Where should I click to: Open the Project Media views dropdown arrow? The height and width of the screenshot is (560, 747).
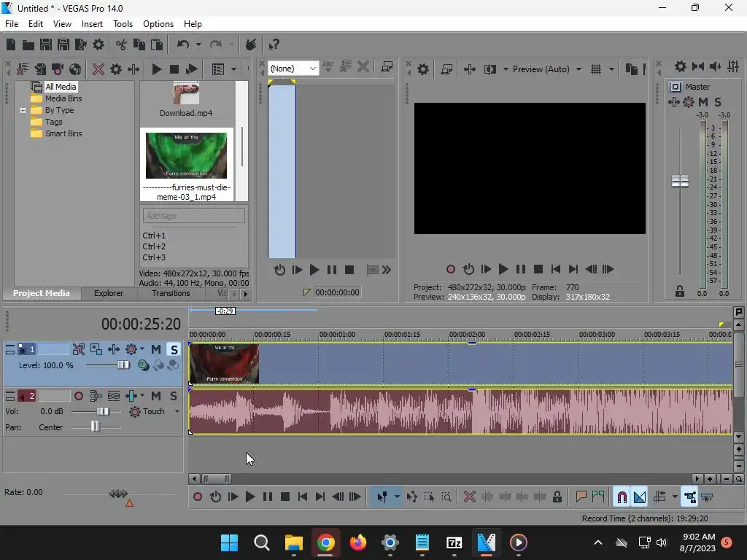pyautogui.click(x=233, y=69)
